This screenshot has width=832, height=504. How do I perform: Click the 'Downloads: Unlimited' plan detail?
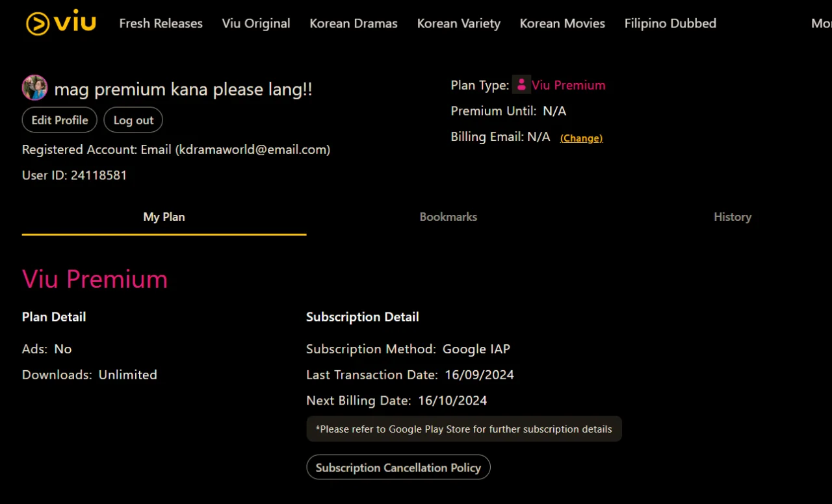point(90,375)
